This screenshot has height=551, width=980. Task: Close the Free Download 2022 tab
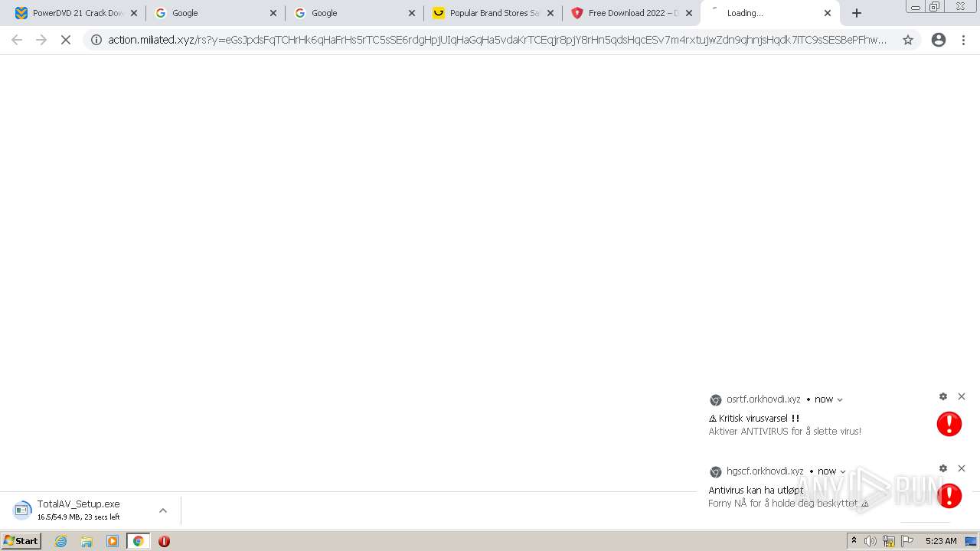[689, 13]
